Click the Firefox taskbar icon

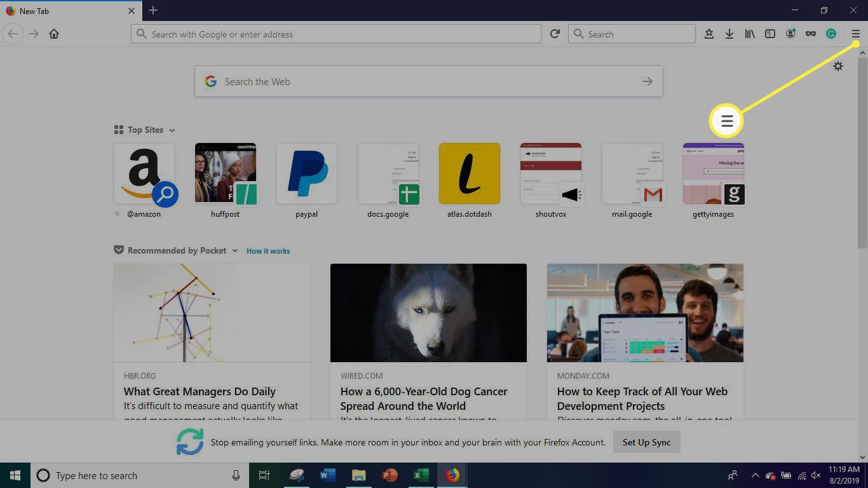452,475
